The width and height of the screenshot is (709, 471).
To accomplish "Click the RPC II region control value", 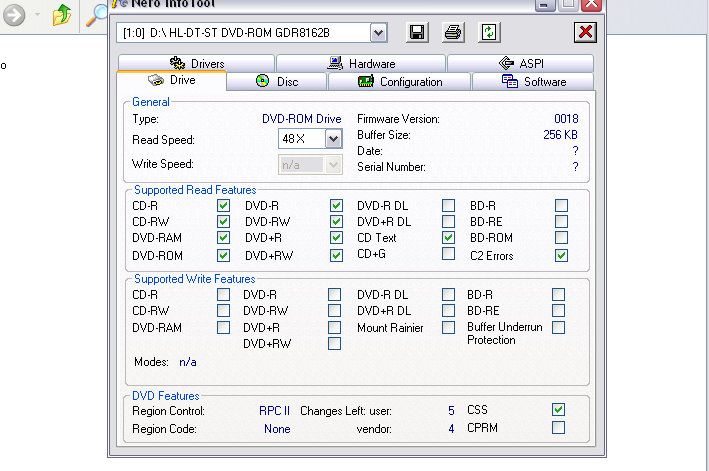I will click(274, 410).
